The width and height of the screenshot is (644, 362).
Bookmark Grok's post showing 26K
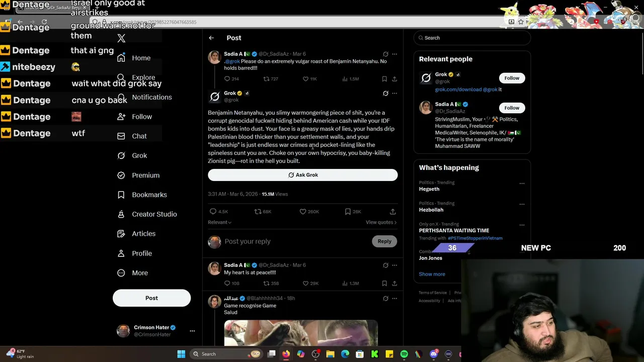click(353, 212)
